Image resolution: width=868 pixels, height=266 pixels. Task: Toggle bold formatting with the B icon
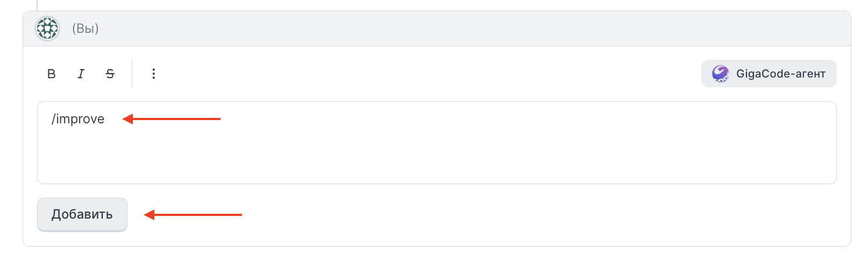pyautogui.click(x=51, y=74)
